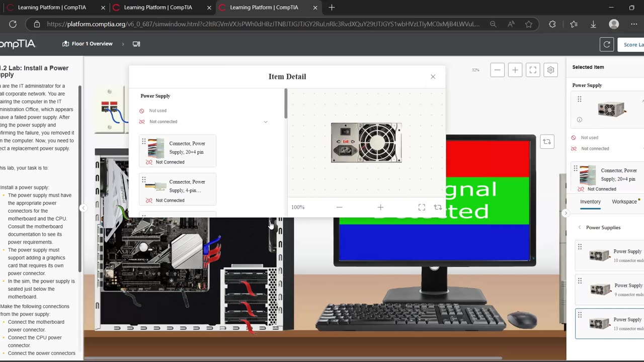This screenshot has height=362, width=644.
Task: Grab drag handle of 9 connector Power Supply
Action: [580, 281]
